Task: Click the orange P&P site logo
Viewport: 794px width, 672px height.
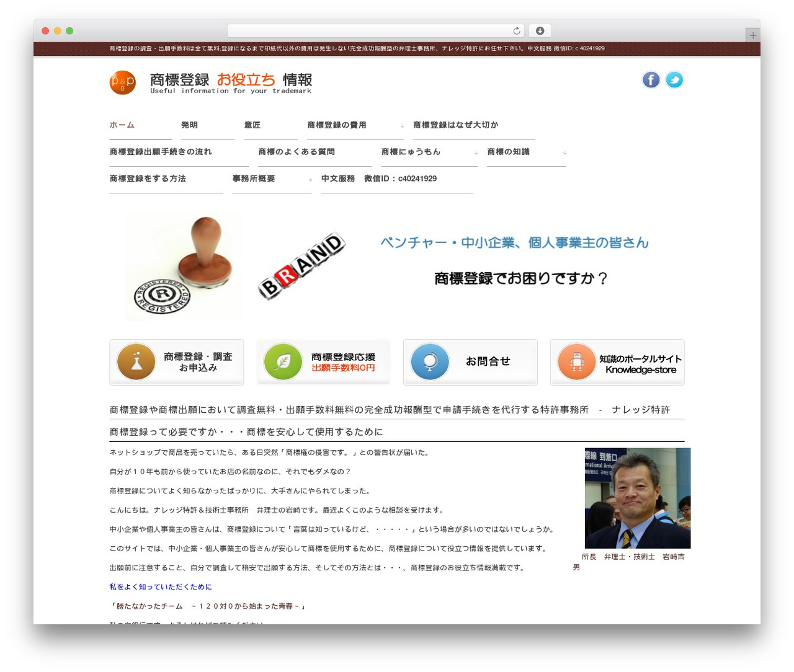Action: tap(123, 82)
